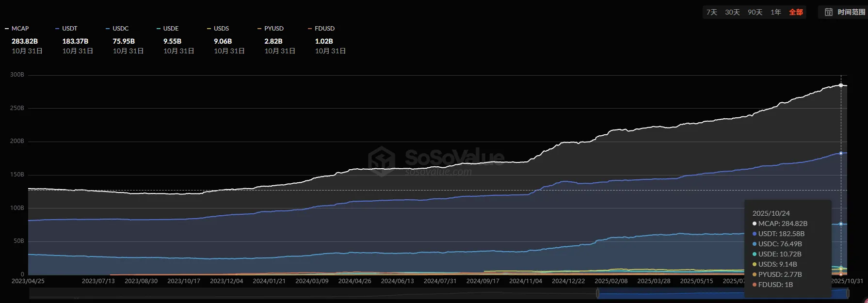The width and height of the screenshot is (868, 303).
Task: Click the highlighted point on USDT line
Action: (841, 153)
